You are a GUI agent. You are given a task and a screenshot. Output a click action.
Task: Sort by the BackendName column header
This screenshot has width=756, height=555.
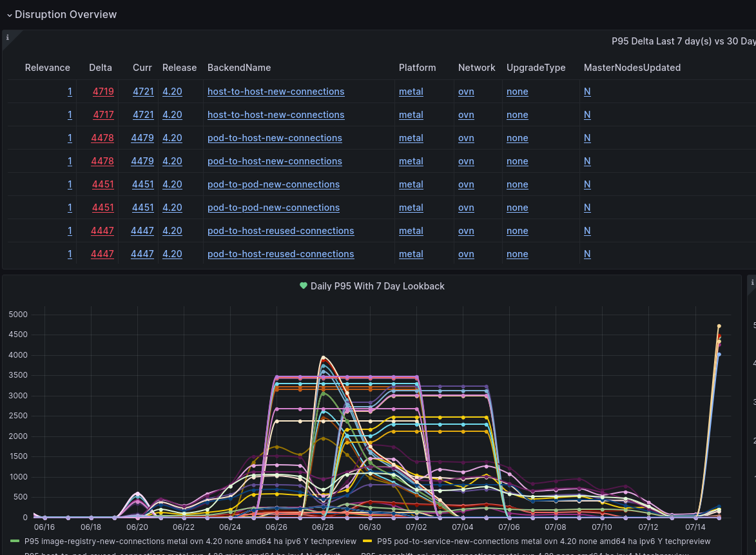239,68
